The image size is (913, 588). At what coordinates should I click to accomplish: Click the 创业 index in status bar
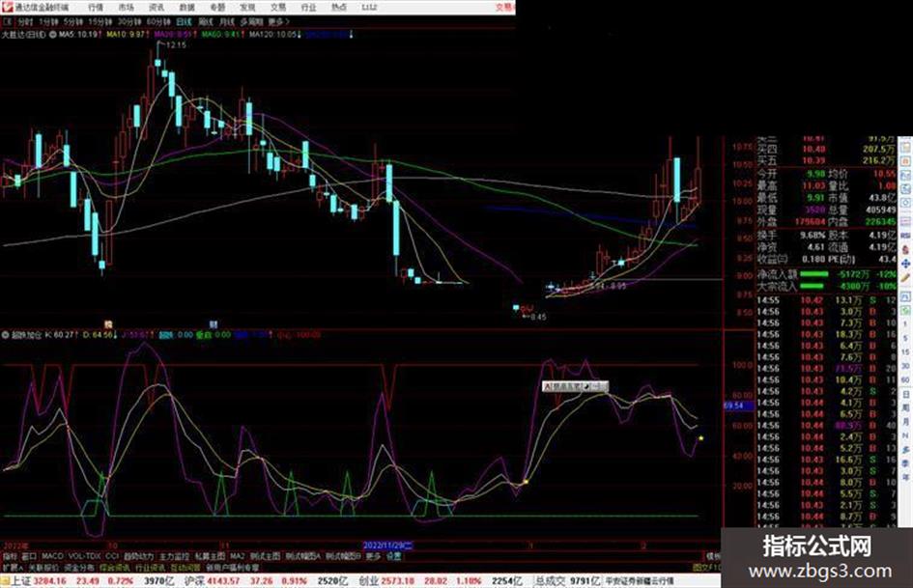point(368,581)
